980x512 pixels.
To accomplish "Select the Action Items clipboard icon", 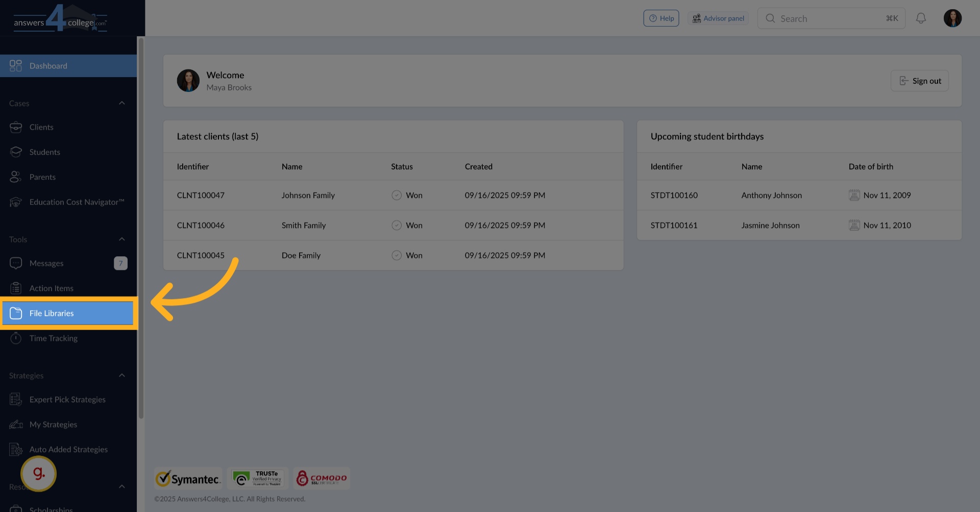I will [x=16, y=288].
